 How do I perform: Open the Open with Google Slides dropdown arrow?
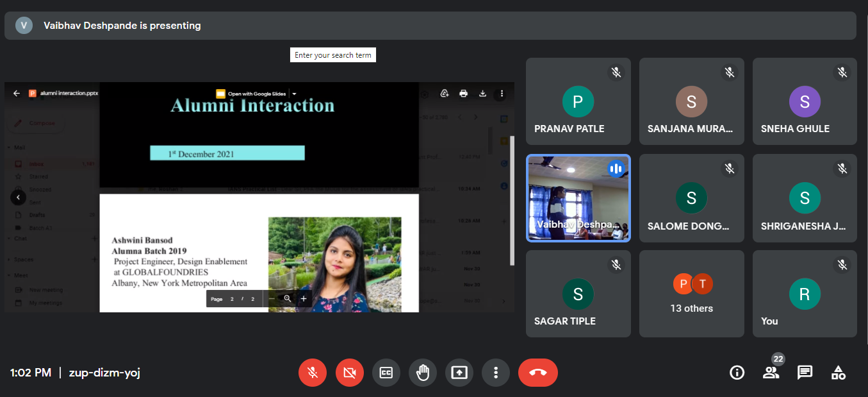coord(294,94)
